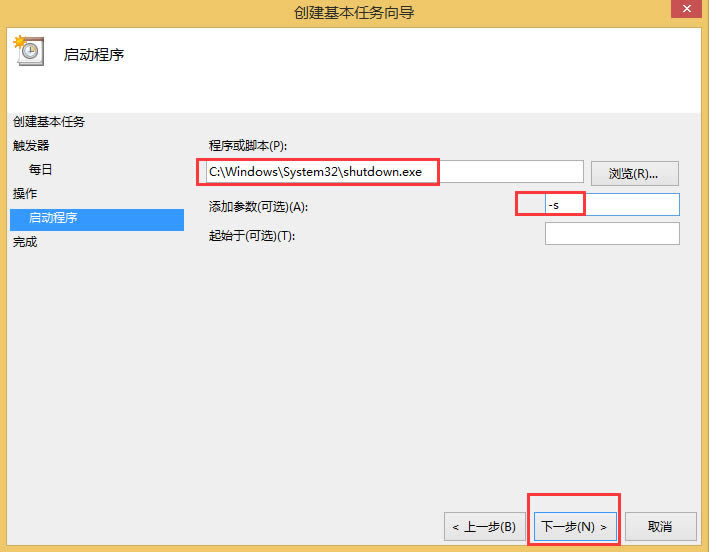
Task: Go back with 上一步(B) button
Action: 485,527
